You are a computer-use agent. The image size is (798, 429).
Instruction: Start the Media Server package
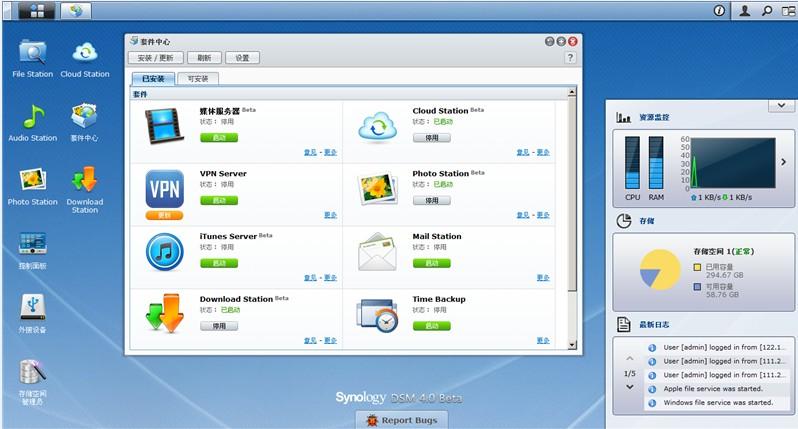[219, 137]
